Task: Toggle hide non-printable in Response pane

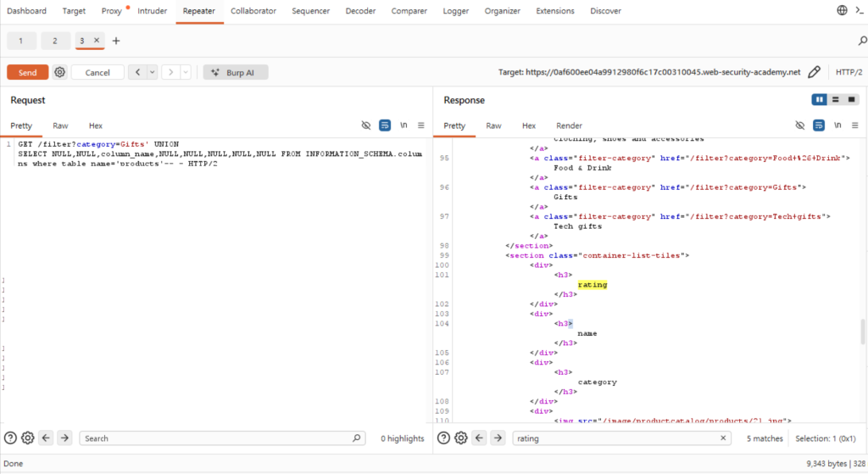Action: [x=800, y=125]
